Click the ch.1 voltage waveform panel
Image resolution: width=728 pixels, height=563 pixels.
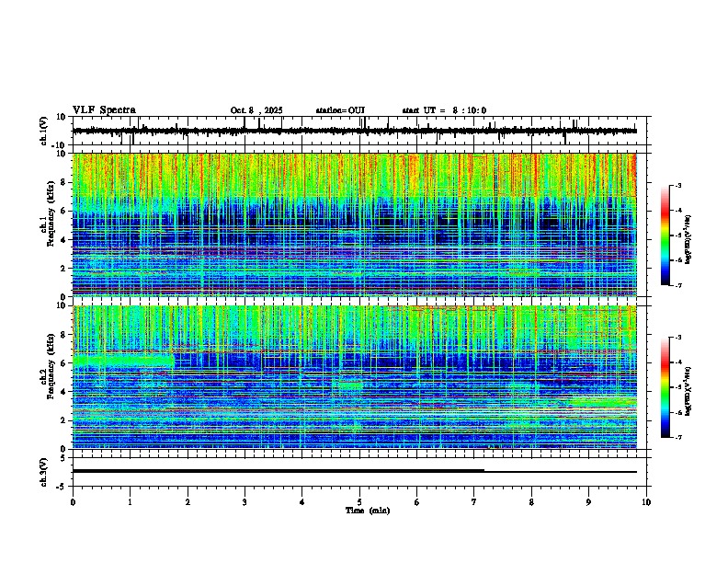point(359,131)
